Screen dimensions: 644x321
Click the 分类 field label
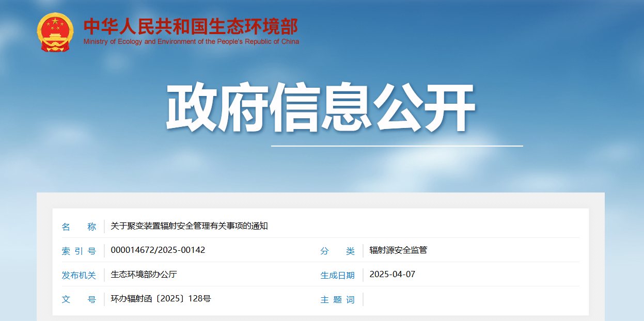pyautogui.click(x=337, y=251)
